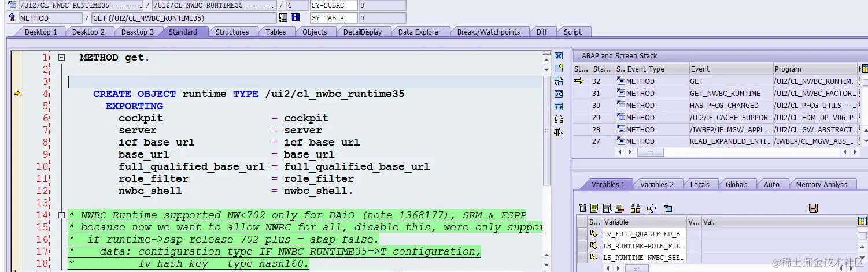The height and width of the screenshot is (272, 868).
Task: Collapse the comment block at line 14
Action: pyautogui.click(x=61, y=215)
